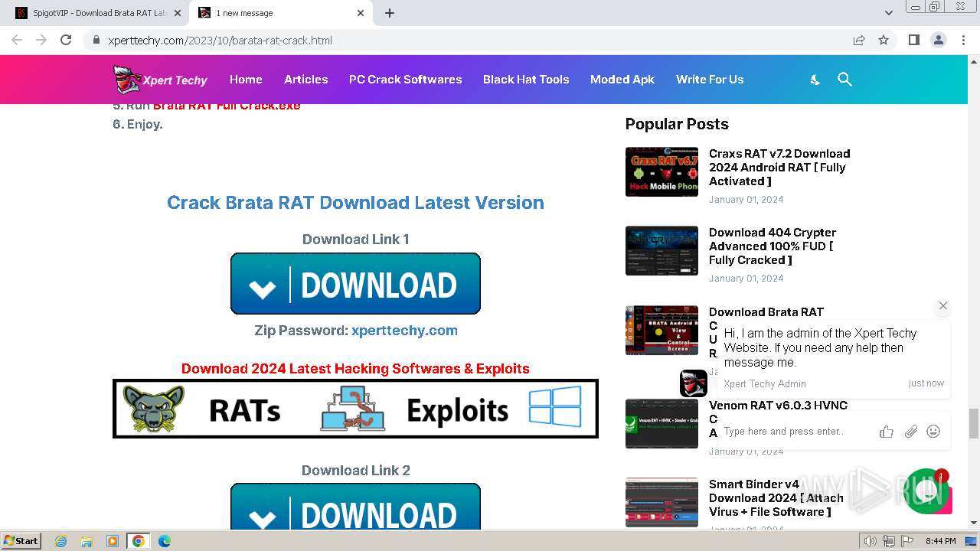
Task: Open Brata RAT post thumbnail
Action: pyautogui.click(x=661, y=330)
